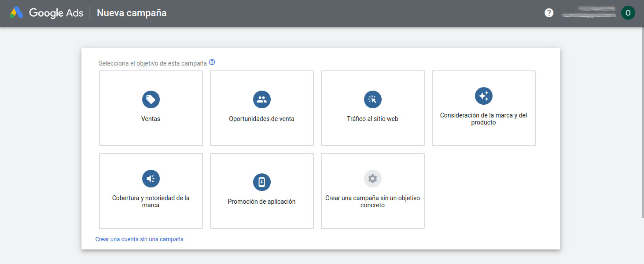Choose Cobertura y notoriedad de la marca text
The width and height of the screenshot is (644, 264).
[151, 202]
